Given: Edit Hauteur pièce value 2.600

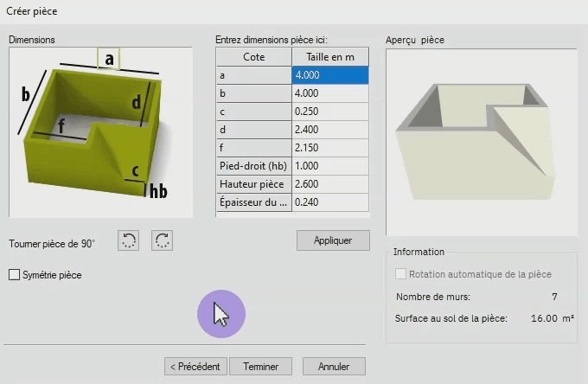Looking at the screenshot, I should pyautogui.click(x=330, y=184).
